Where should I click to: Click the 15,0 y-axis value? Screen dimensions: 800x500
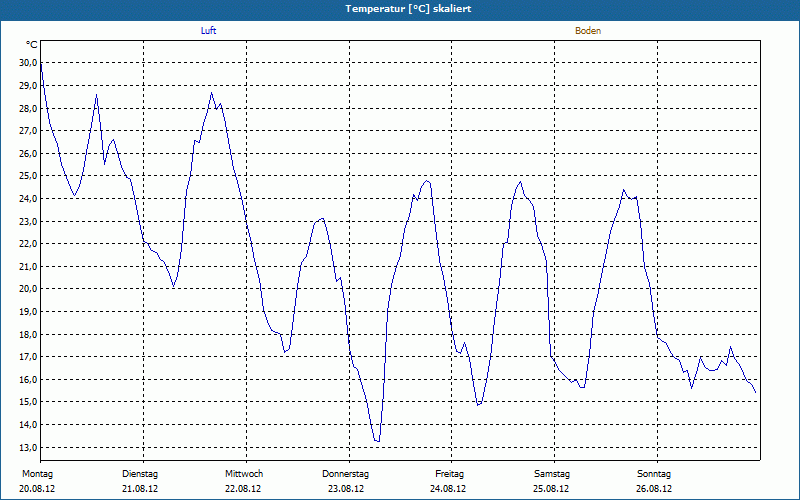pyautogui.click(x=28, y=402)
